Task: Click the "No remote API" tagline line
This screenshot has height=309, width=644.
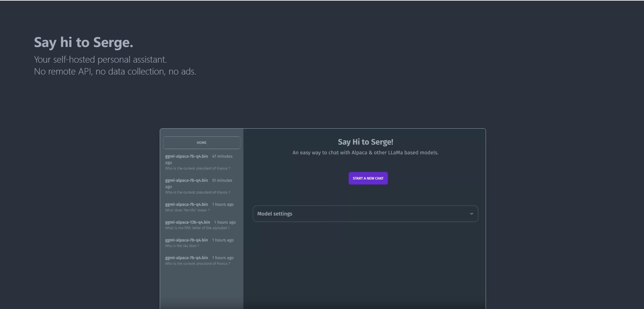Action: click(115, 71)
